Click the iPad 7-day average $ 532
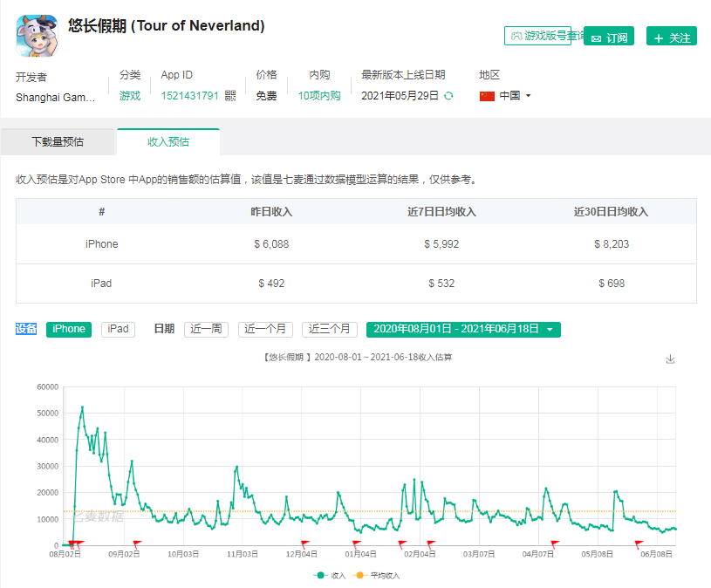This screenshot has height=588, width=711. 441,284
